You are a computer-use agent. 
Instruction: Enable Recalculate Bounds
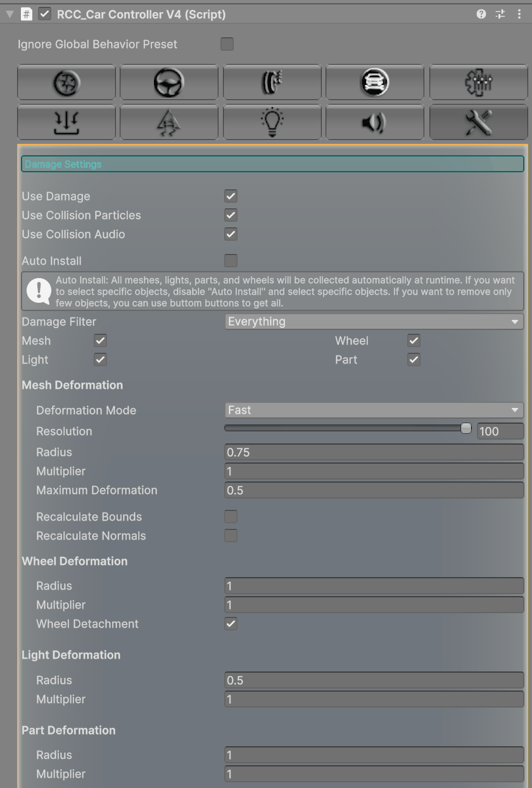(x=231, y=516)
